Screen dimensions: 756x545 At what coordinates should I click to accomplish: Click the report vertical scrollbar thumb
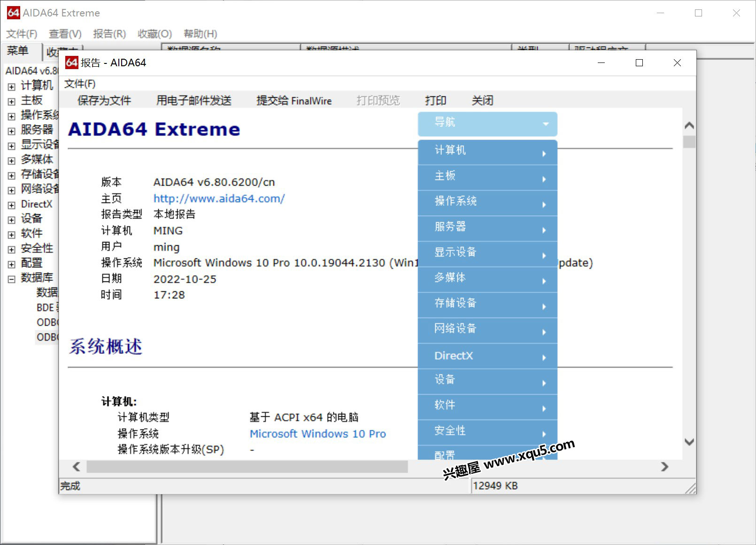(x=689, y=142)
